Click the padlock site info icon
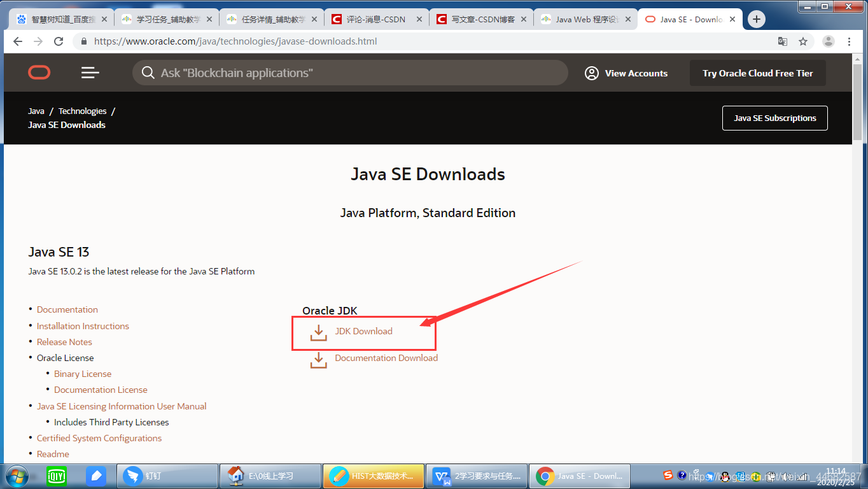868x489 pixels. (83, 41)
